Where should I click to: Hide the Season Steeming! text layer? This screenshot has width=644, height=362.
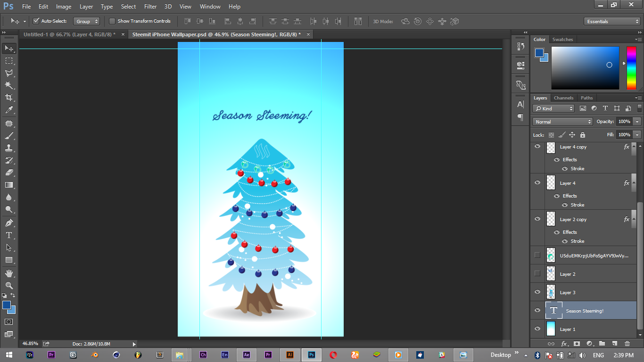pos(537,310)
